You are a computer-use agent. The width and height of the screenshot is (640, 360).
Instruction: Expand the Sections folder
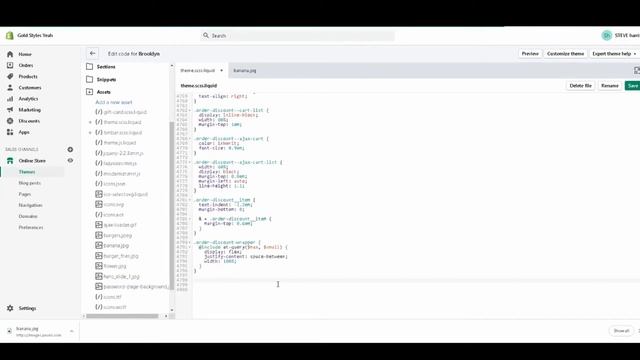90,67
